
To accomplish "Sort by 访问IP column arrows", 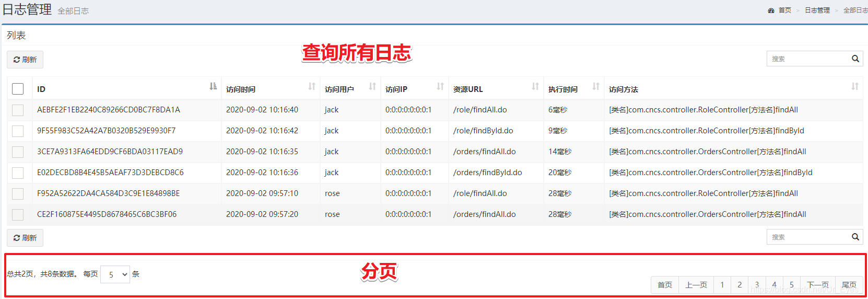I will (x=440, y=86).
